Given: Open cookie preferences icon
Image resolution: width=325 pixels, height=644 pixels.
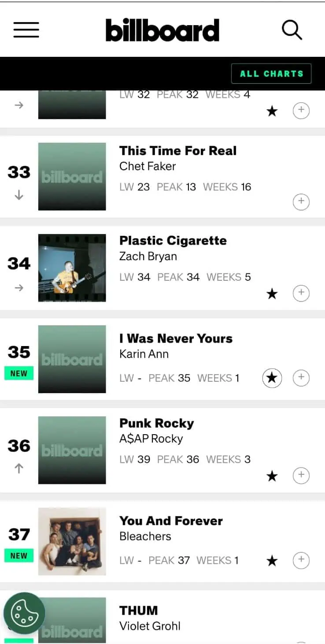Looking at the screenshot, I should (24, 613).
